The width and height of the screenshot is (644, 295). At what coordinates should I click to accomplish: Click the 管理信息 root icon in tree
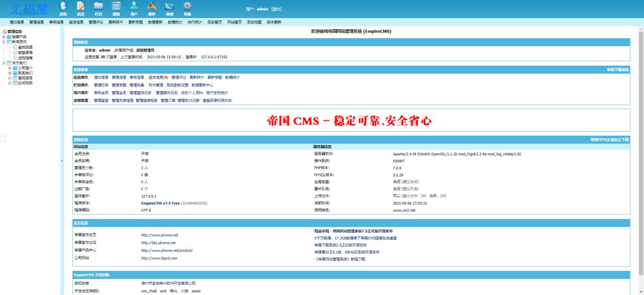click(x=5, y=31)
